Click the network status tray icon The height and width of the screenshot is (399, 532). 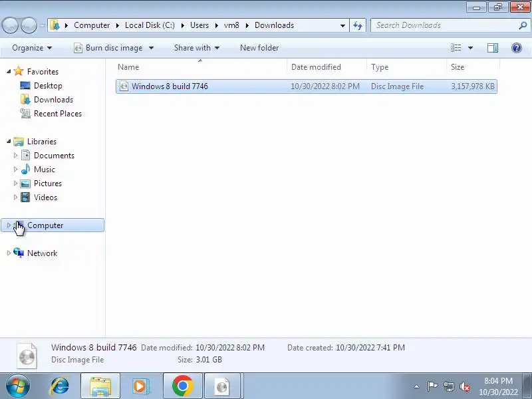448,386
